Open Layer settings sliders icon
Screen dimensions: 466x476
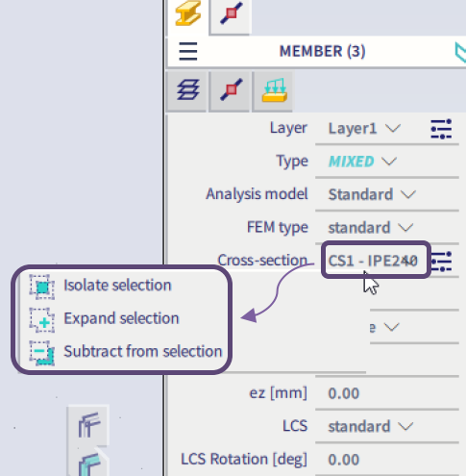pos(441,129)
